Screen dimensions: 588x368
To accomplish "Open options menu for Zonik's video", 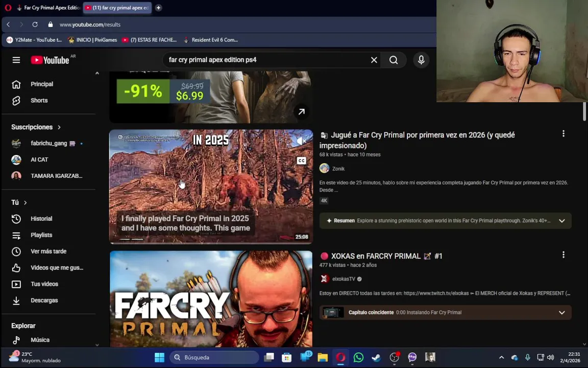I will pyautogui.click(x=563, y=134).
